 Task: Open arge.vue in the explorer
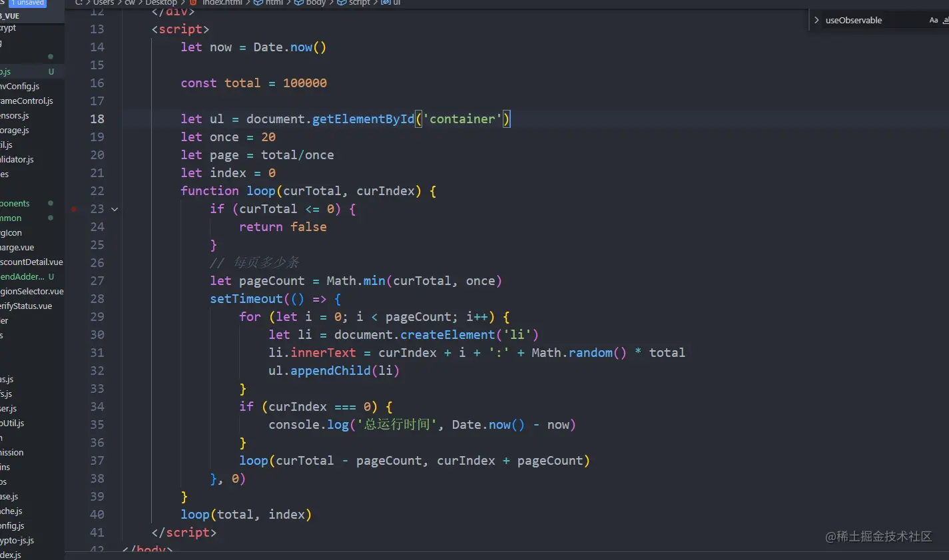pyautogui.click(x=17, y=247)
